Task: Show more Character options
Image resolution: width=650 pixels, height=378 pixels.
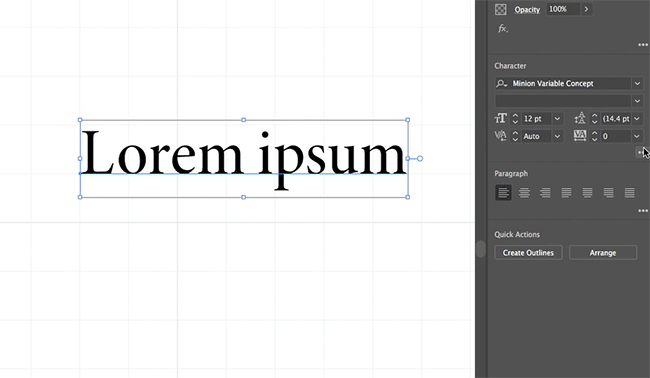Action: [641, 153]
